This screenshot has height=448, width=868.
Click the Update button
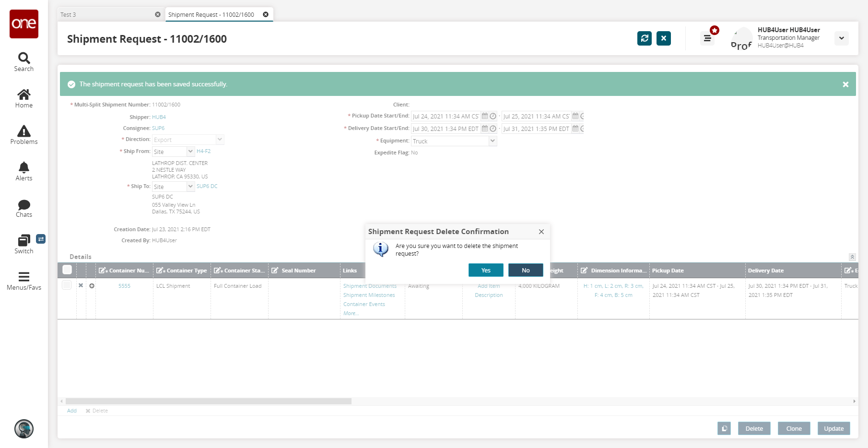[834, 428]
